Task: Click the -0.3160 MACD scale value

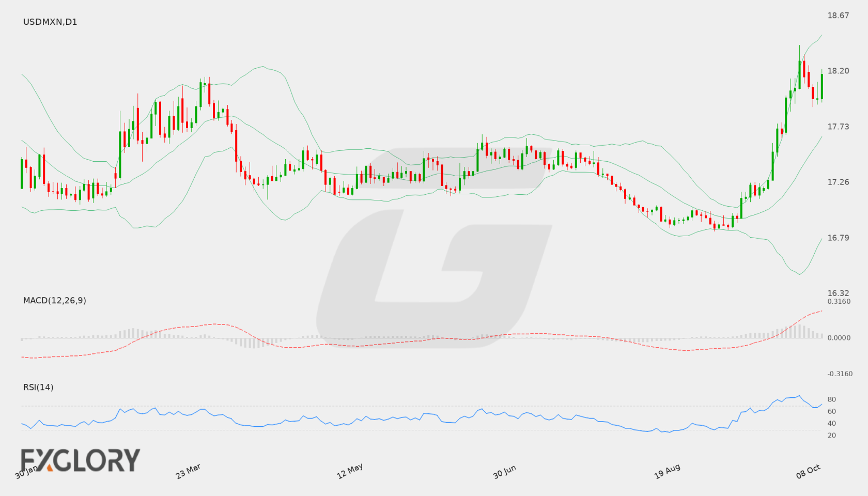Action: point(840,374)
